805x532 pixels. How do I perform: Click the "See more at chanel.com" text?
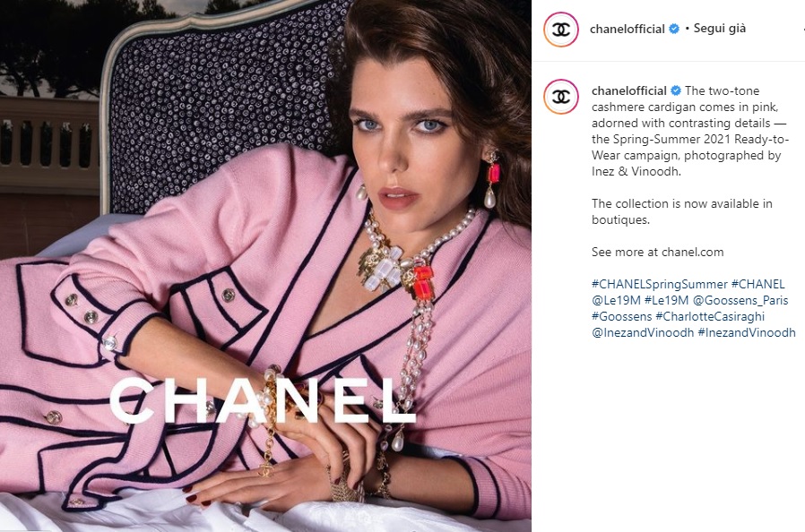point(657,252)
